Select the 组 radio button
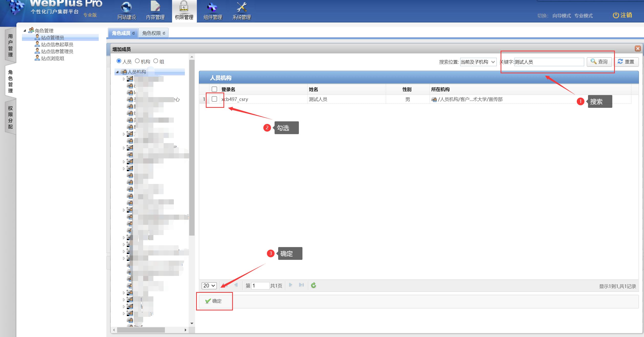The image size is (644, 337). (x=156, y=61)
